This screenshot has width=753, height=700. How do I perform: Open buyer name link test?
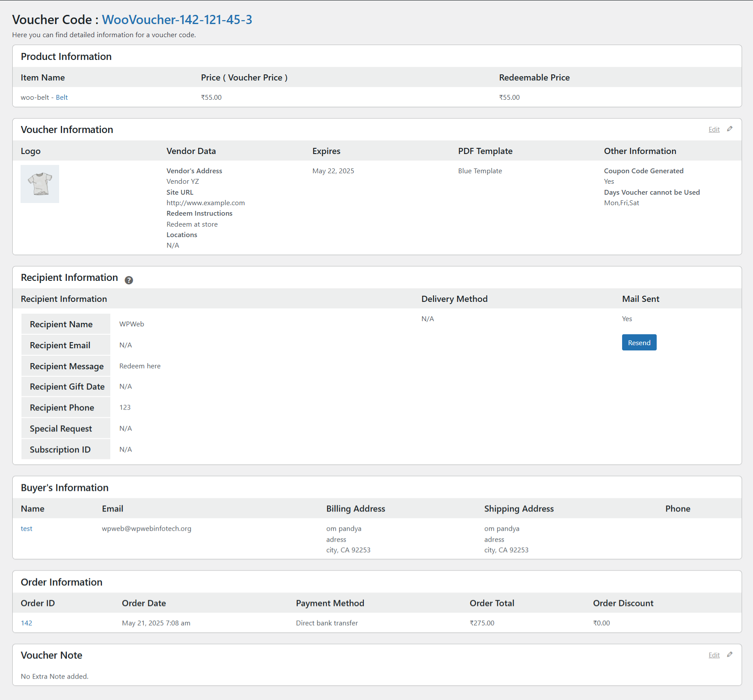point(26,528)
